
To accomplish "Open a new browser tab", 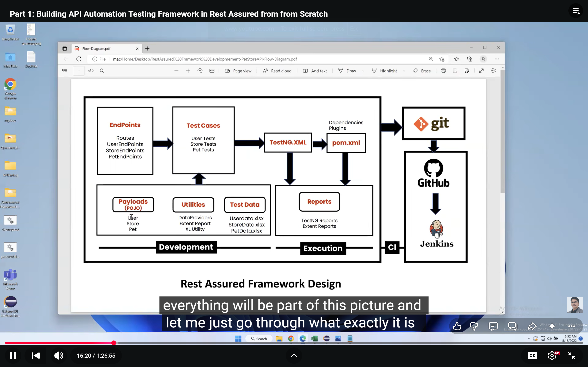I will (x=147, y=49).
